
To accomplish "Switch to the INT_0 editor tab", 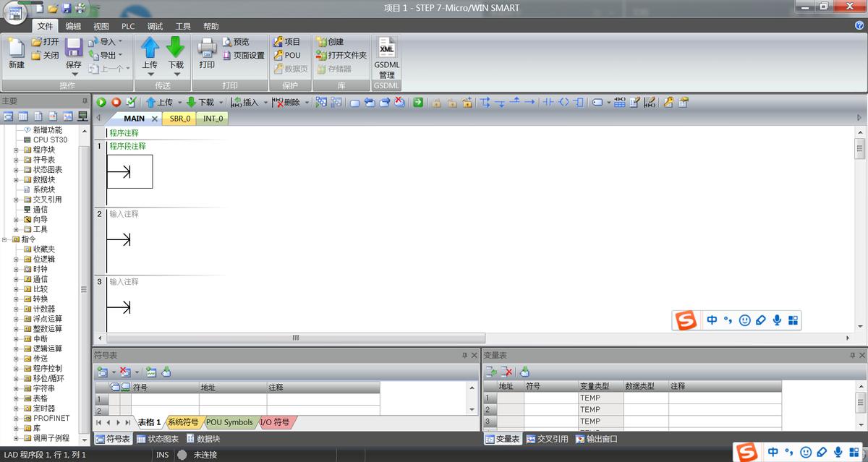I will click(213, 119).
